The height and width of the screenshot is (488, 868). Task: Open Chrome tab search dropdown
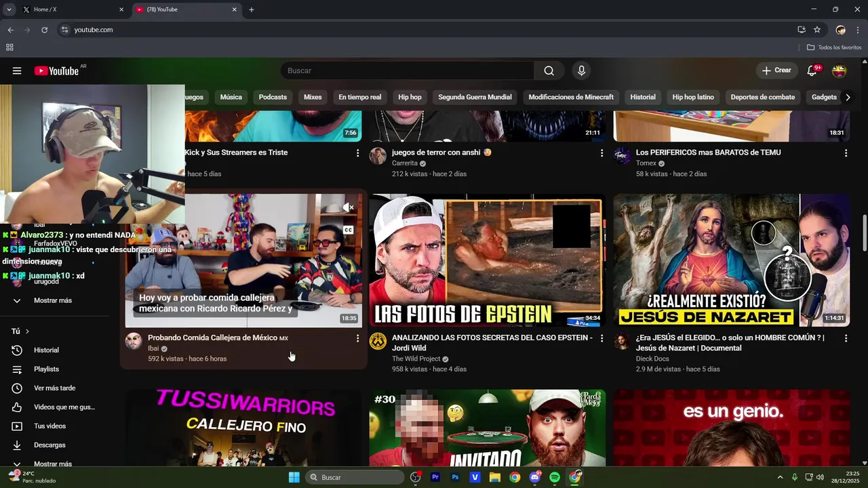point(9,9)
